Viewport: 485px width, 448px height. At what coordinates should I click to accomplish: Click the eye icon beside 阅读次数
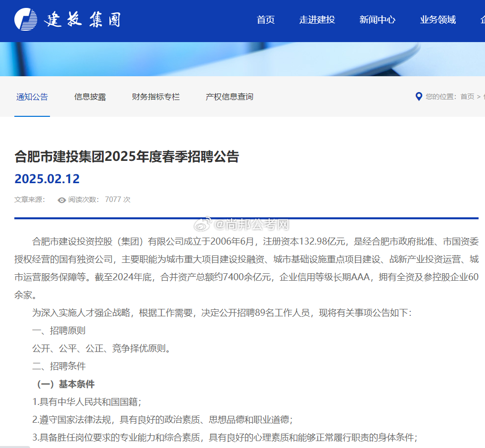[x=61, y=200]
